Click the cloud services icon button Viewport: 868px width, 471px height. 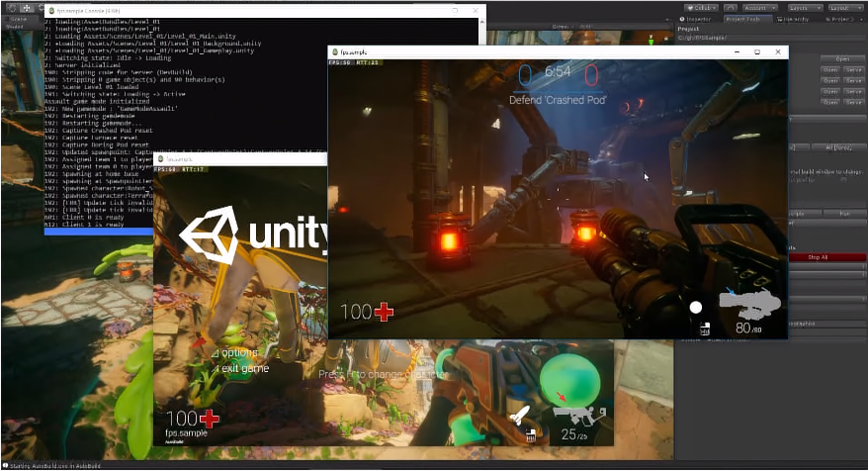coord(731,8)
